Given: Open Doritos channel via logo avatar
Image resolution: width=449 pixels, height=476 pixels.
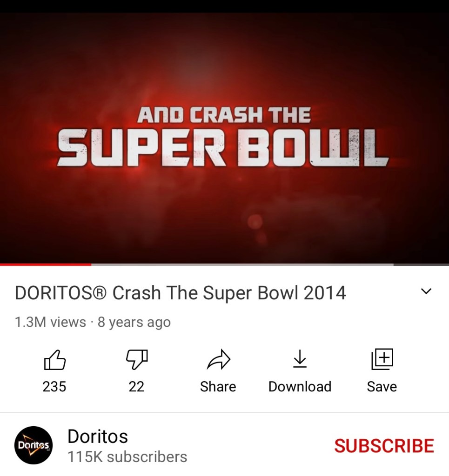Looking at the screenshot, I should coord(34,445).
